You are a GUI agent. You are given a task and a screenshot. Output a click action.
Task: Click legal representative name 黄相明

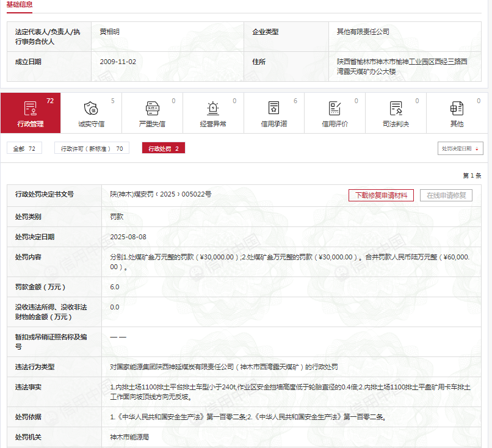[114, 32]
